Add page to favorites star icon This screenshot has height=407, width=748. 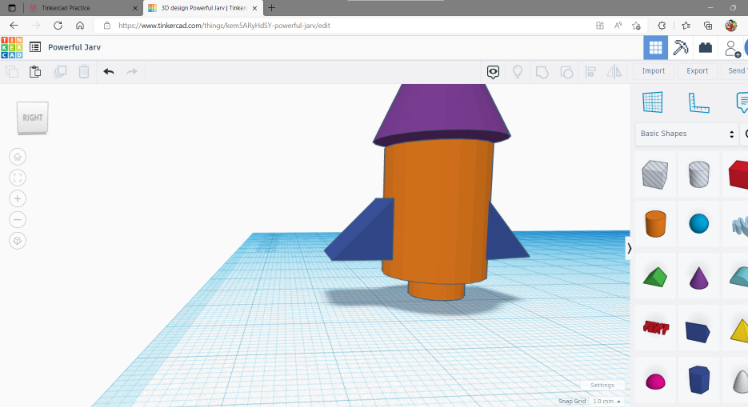pos(636,25)
